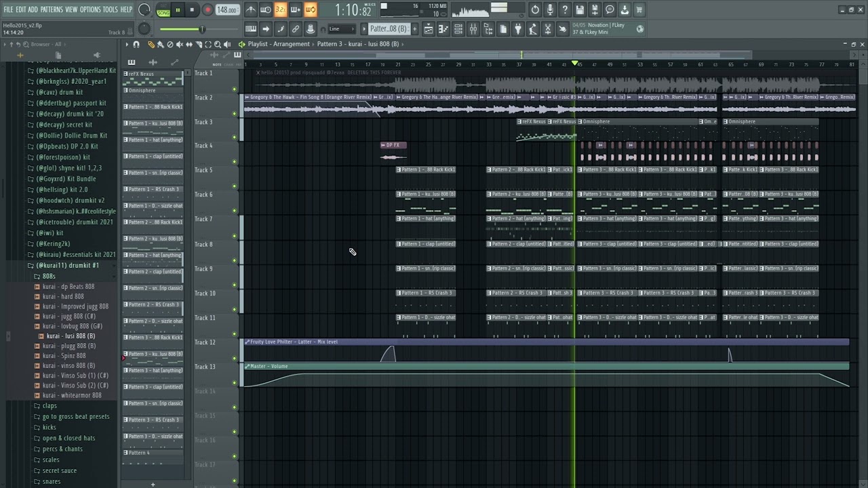Mute Track 6 with its green light
This screenshot has height=488, width=868.
[235, 211]
